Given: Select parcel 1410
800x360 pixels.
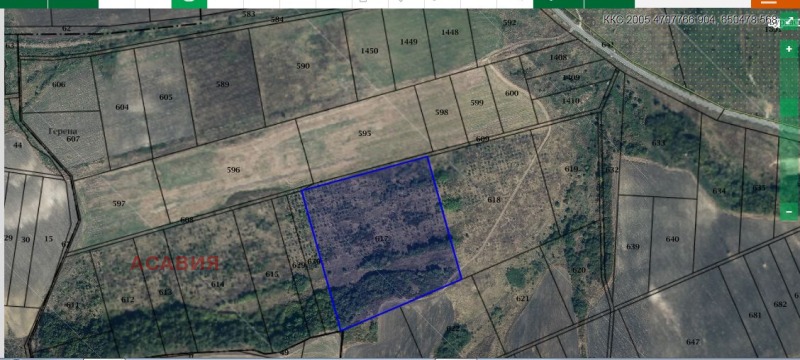Looking at the screenshot, I should pos(570,101).
